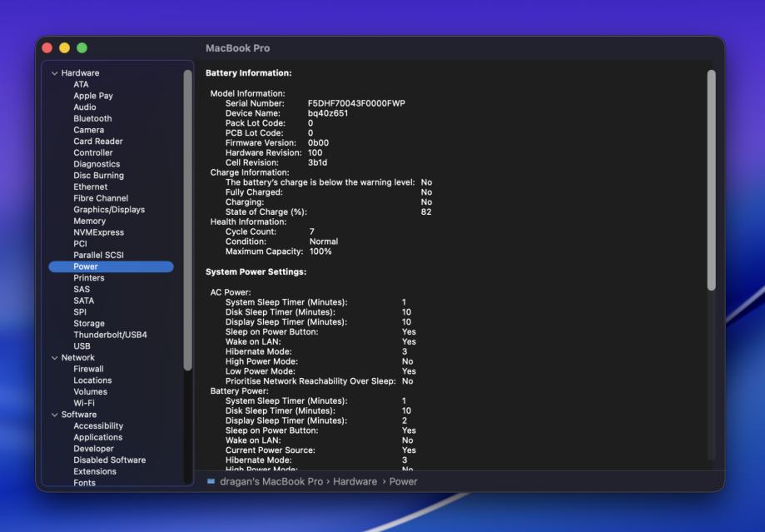Click the yellow minimize window button

[x=64, y=48]
